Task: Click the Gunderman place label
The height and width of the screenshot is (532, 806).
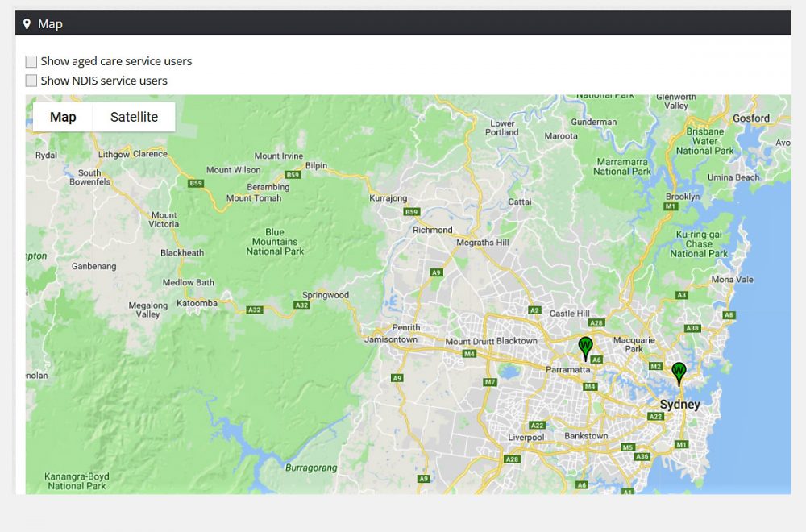Action: [594, 122]
